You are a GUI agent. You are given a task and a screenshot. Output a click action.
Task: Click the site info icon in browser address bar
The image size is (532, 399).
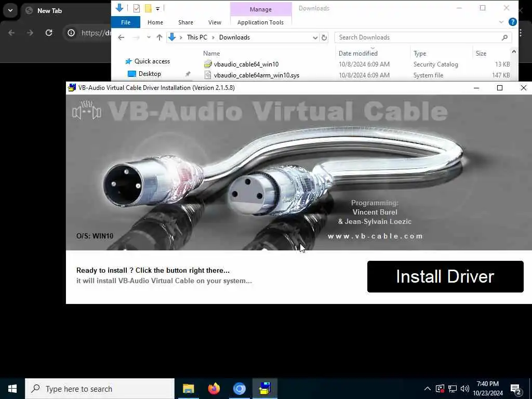[71, 33]
